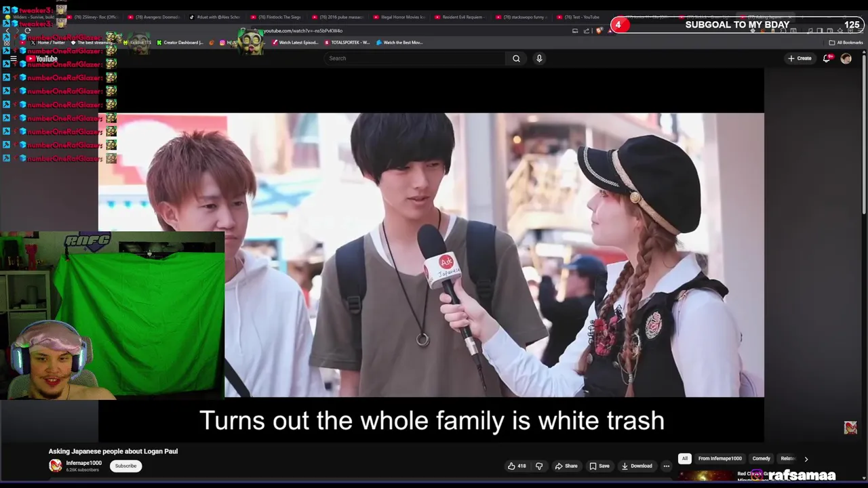Screen dimensions: 868x488
Task: Focus the YouTube Search field
Action: (x=415, y=58)
